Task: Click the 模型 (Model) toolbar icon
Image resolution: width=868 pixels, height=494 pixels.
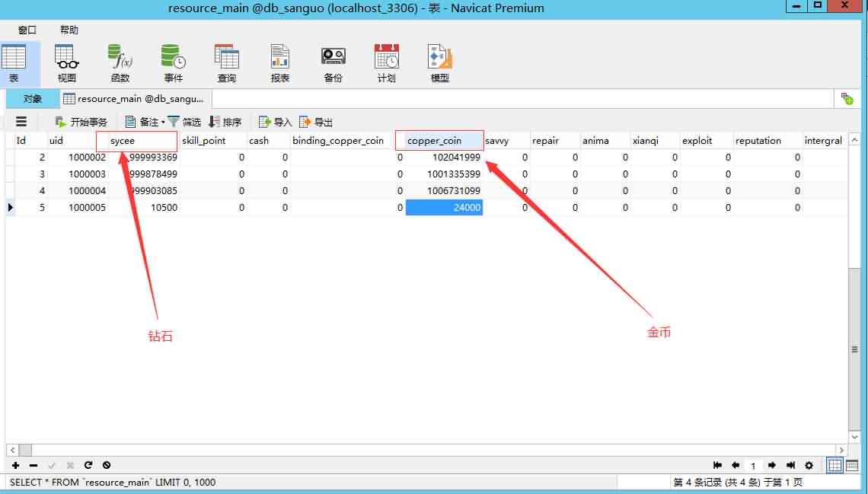Action: click(x=440, y=62)
